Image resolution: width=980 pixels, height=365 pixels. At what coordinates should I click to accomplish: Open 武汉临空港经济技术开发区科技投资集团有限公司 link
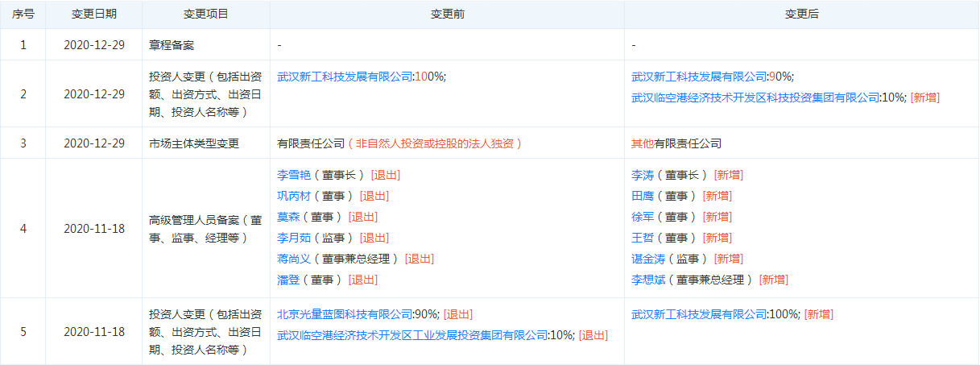(x=757, y=97)
